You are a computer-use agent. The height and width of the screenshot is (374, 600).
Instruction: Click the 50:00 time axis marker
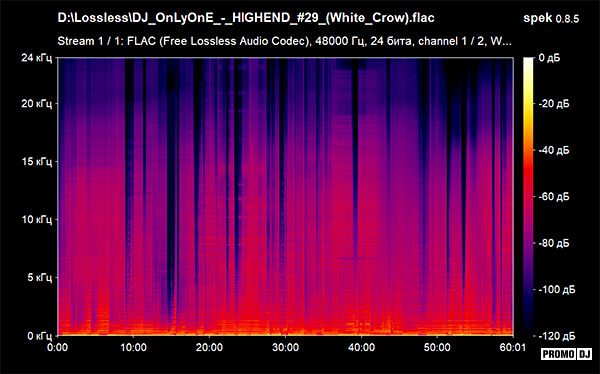click(x=437, y=348)
